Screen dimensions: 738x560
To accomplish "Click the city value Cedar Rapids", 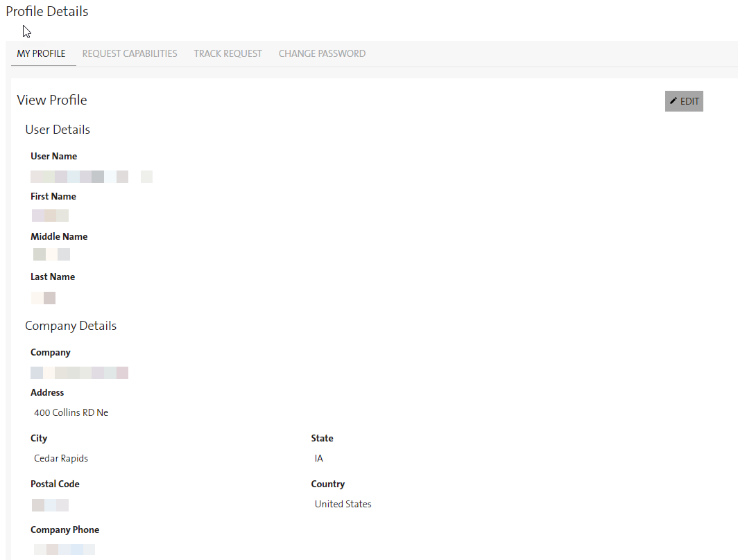I will (x=61, y=458).
